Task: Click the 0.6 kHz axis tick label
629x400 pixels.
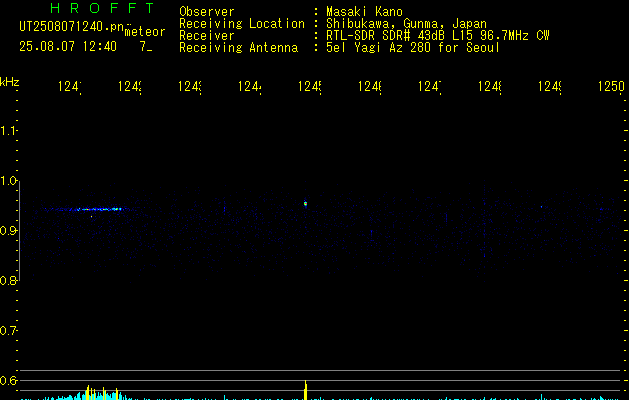Action: tap(8, 380)
